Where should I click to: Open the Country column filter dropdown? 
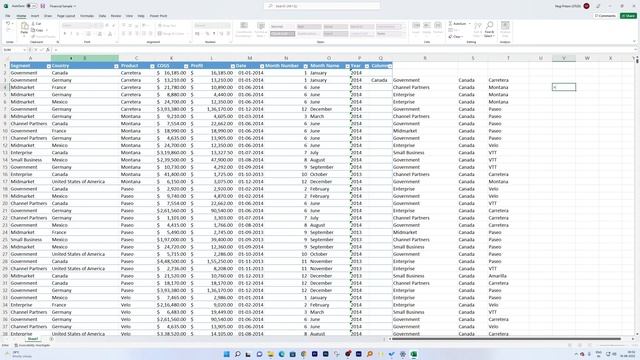[116, 66]
